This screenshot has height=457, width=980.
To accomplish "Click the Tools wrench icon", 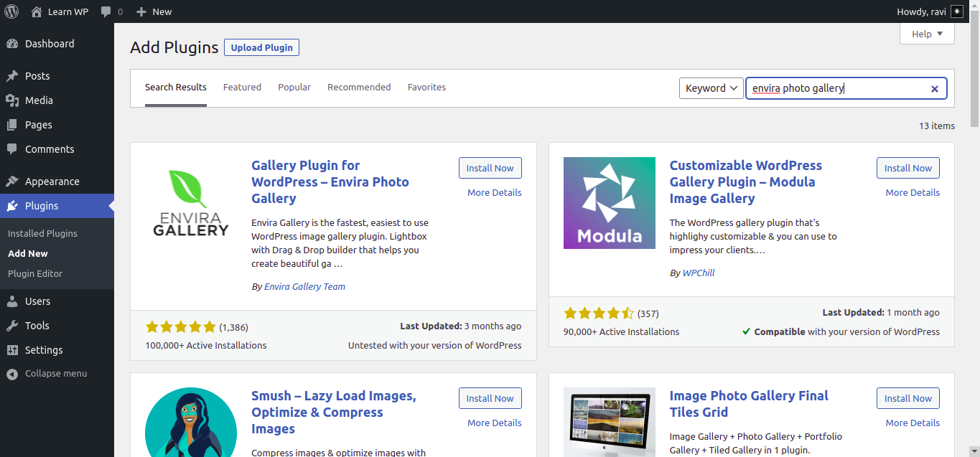I will [x=12, y=326].
